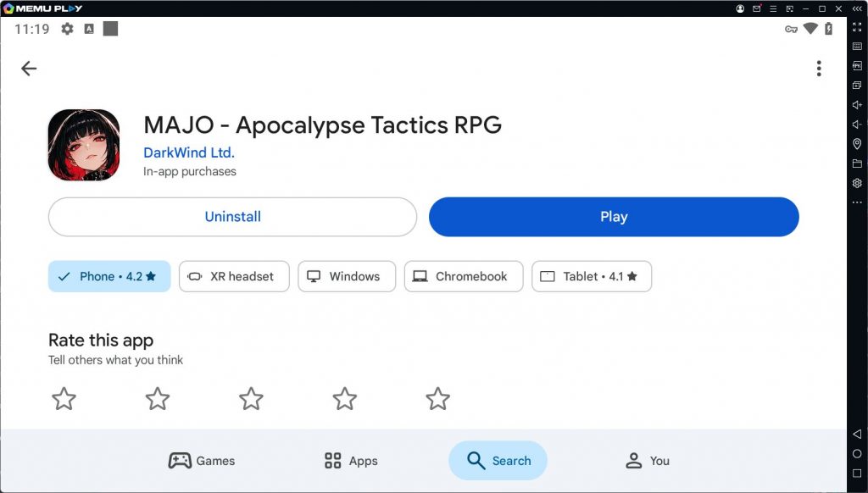Open shared folder icon in sidebar
Viewport: 868px width, 493px height.
(857, 163)
